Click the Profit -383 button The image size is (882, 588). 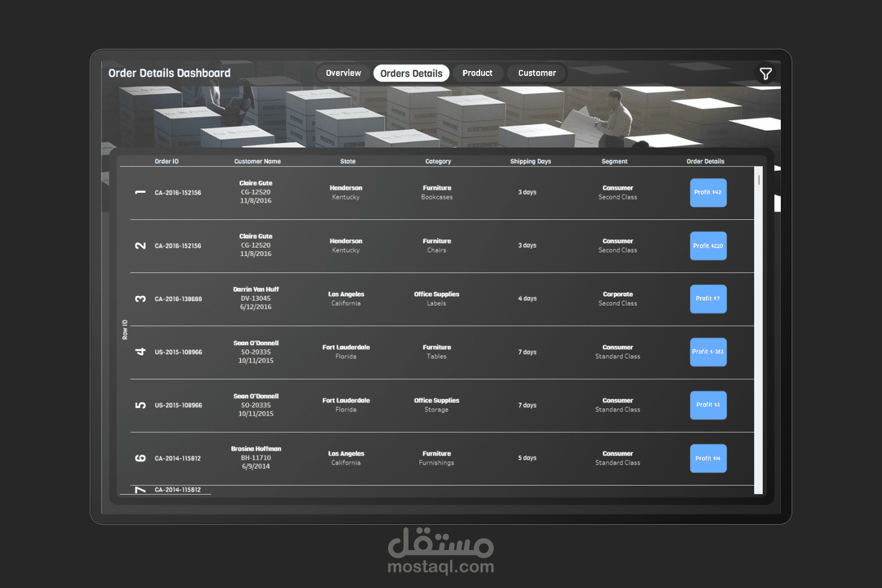[x=708, y=352]
